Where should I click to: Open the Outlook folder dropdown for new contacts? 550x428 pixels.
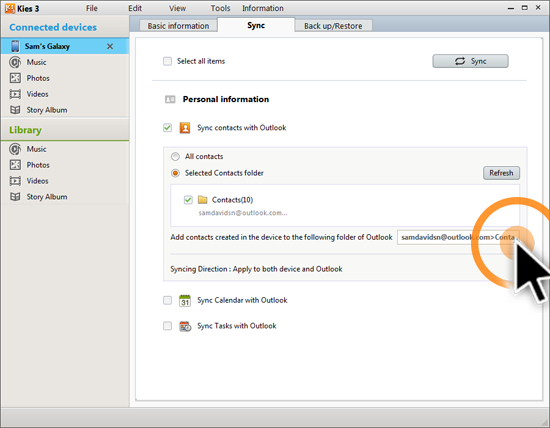point(458,237)
